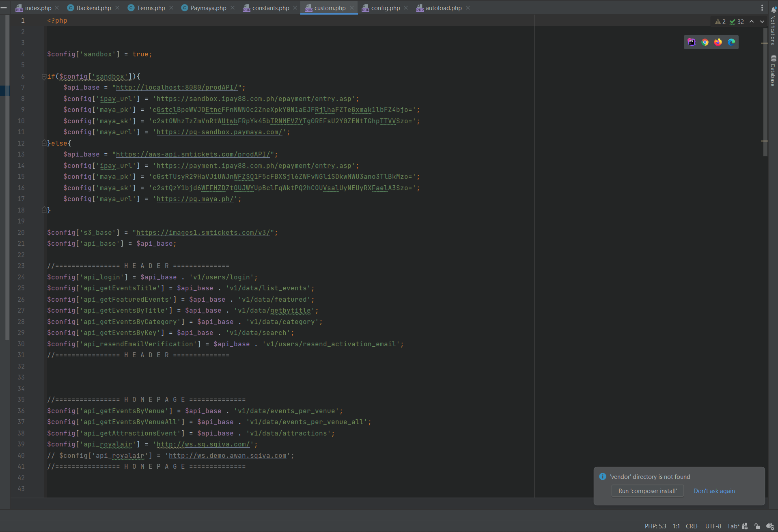778x532 pixels.
Task: Open built-in PhpStorm preview
Action: click(692, 42)
